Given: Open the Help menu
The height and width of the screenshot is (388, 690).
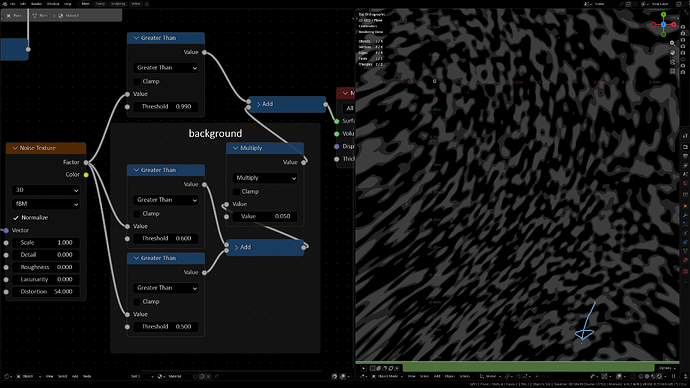Looking at the screenshot, I should click(68, 4).
